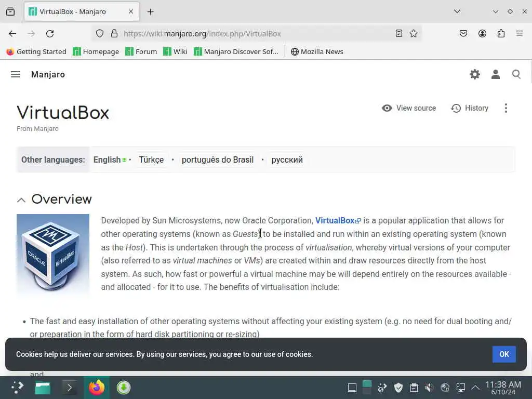
Task: Open the Firefox account icon
Action: click(482, 33)
